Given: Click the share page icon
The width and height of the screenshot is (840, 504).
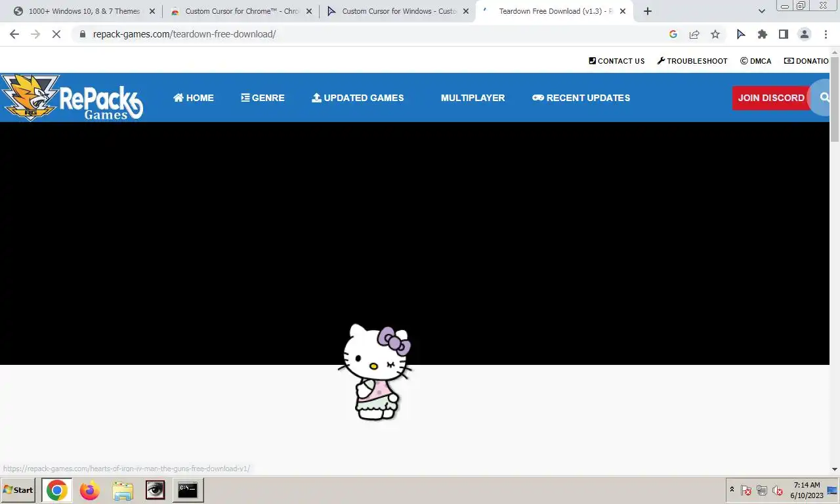Looking at the screenshot, I should click(x=694, y=34).
